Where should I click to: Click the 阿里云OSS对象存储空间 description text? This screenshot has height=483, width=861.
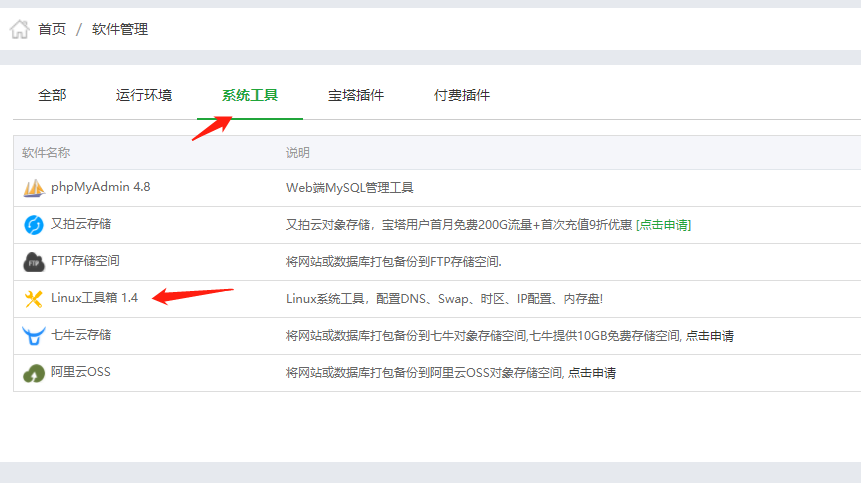click(x=424, y=373)
